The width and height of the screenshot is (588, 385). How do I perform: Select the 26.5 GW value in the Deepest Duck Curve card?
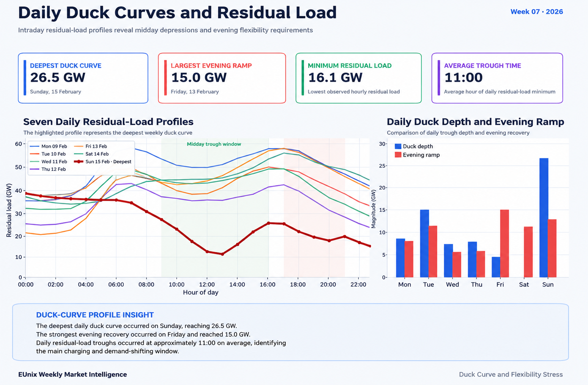pyautogui.click(x=58, y=77)
